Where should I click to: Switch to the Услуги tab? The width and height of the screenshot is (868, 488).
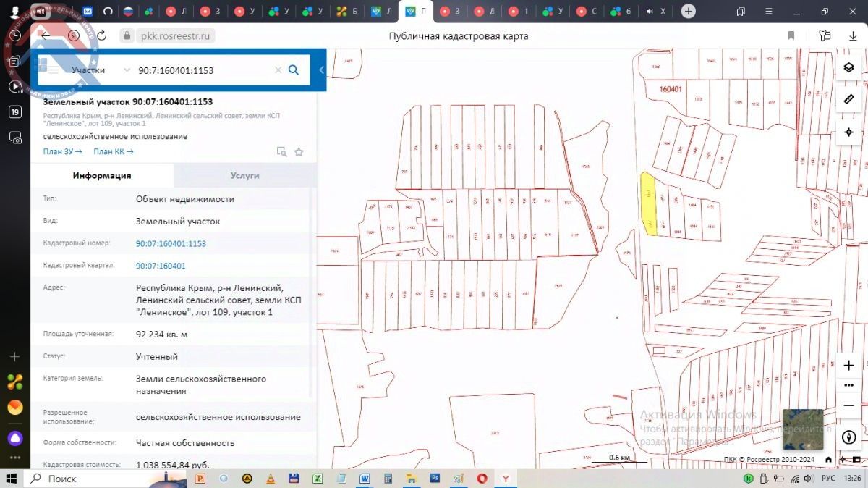click(x=244, y=176)
